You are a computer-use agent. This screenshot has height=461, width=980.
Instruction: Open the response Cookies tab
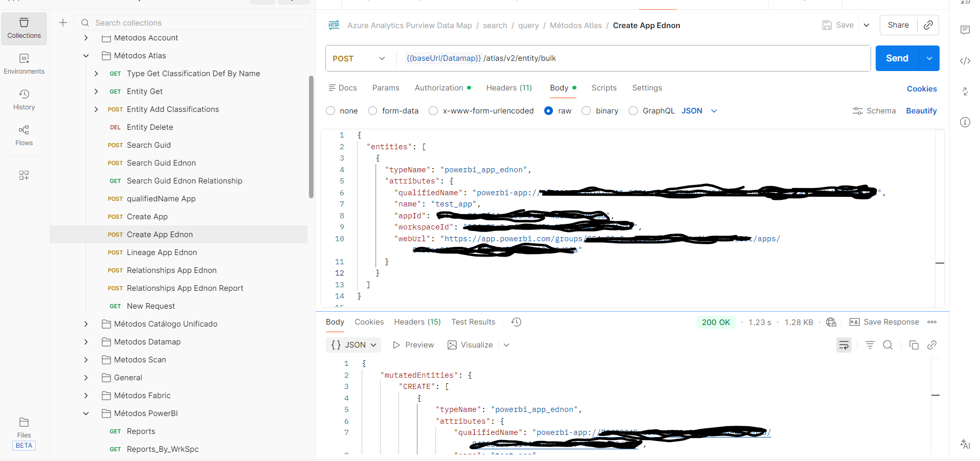[x=369, y=322]
